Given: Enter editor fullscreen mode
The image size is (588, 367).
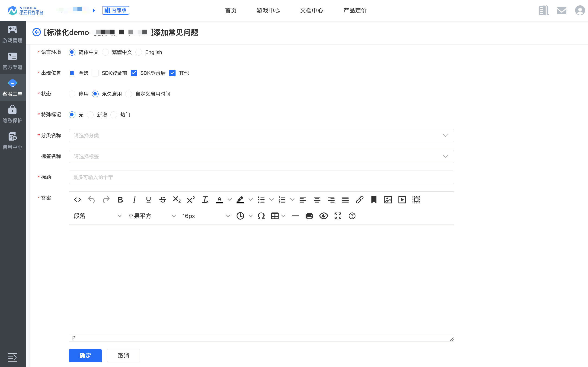Looking at the screenshot, I should (338, 216).
